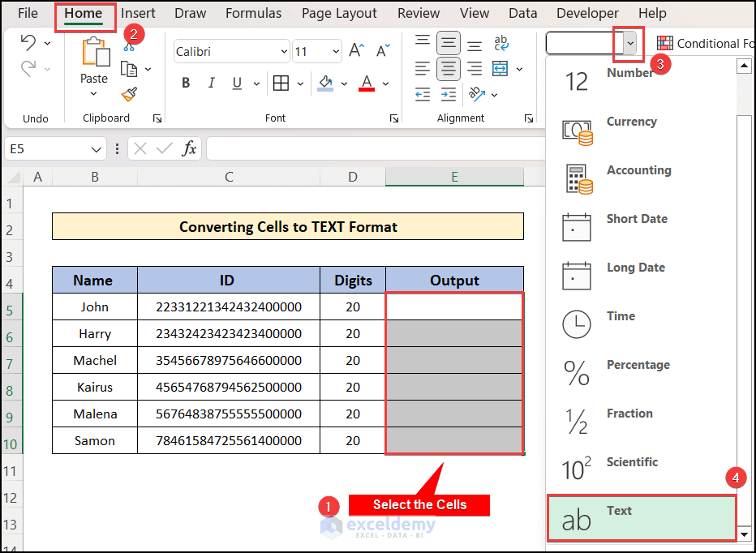Decrease font size with small A
Viewport: 756px width, 553px height.
coord(384,50)
